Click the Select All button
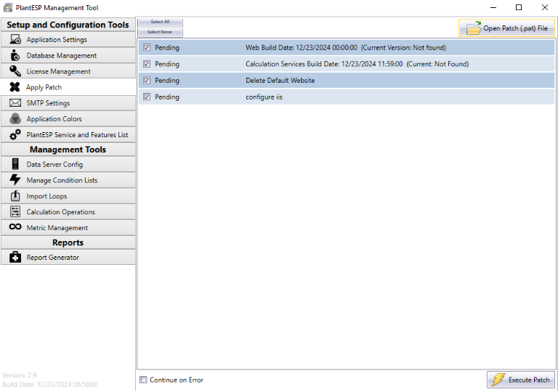 (x=160, y=22)
